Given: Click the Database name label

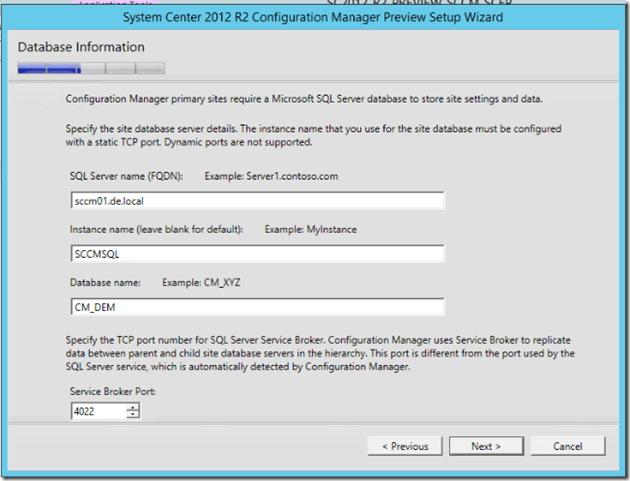Looking at the screenshot, I should point(105,283).
